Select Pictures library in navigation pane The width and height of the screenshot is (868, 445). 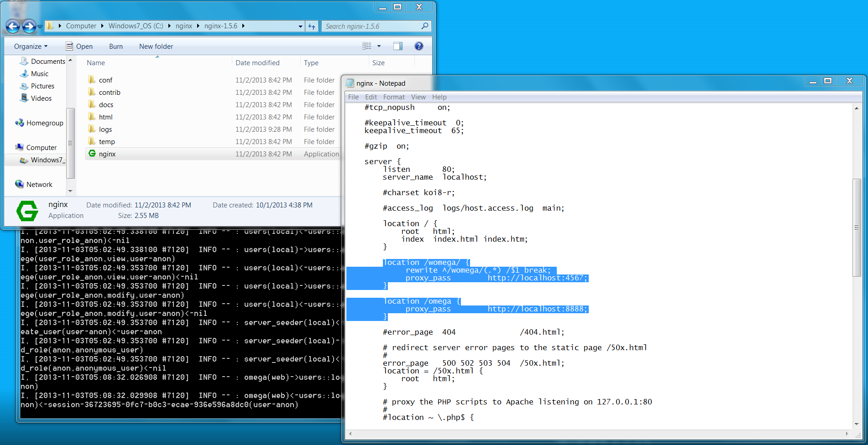[37, 86]
